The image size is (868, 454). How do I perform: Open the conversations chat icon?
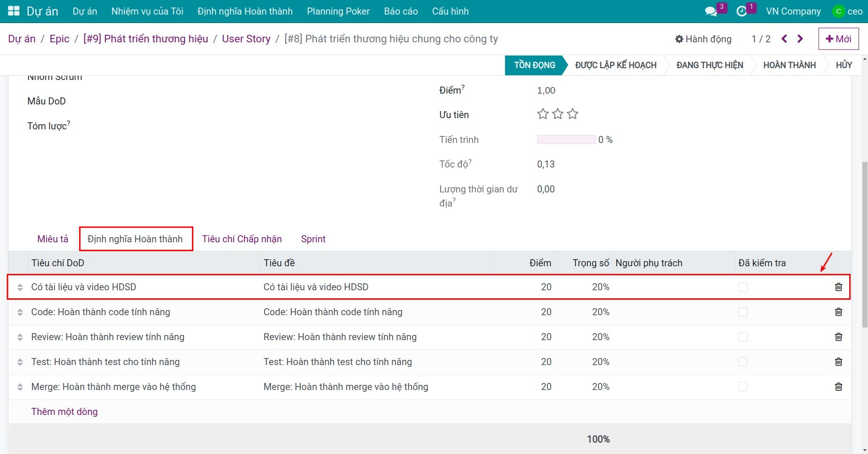pyautogui.click(x=711, y=11)
